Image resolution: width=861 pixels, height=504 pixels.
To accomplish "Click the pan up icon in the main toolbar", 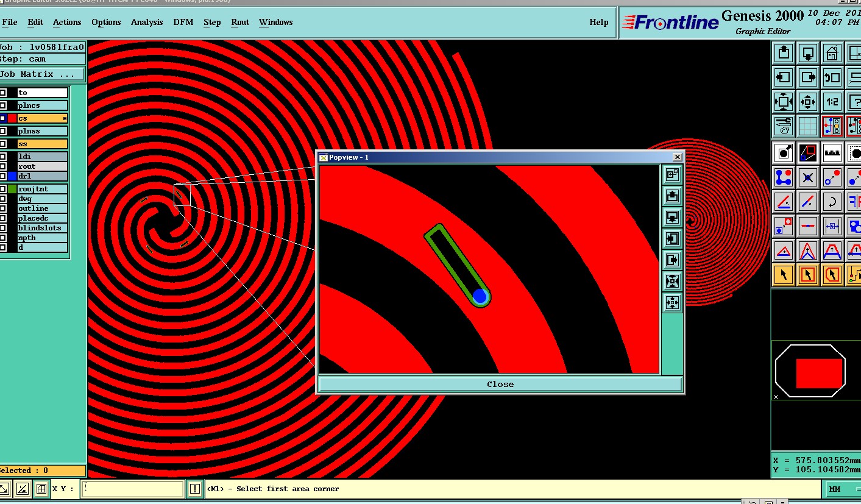I will click(784, 53).
